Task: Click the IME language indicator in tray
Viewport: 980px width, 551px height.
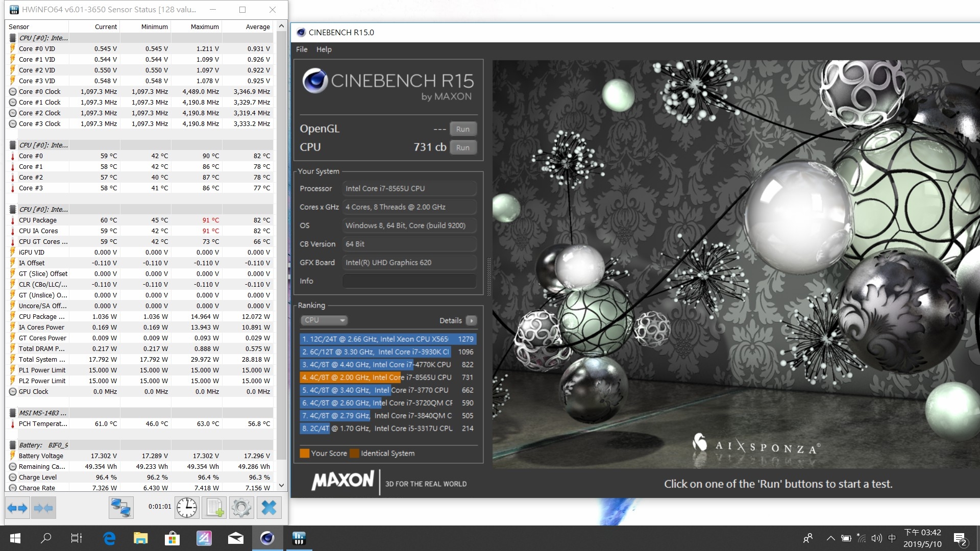Action: (x=892, y=538)
